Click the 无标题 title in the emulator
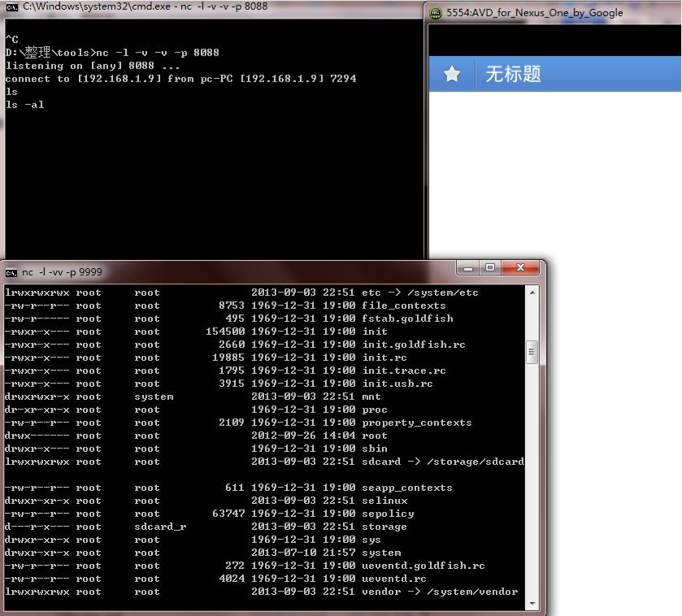This screenshot has height=616, width=682. click(x=513, y=74)
